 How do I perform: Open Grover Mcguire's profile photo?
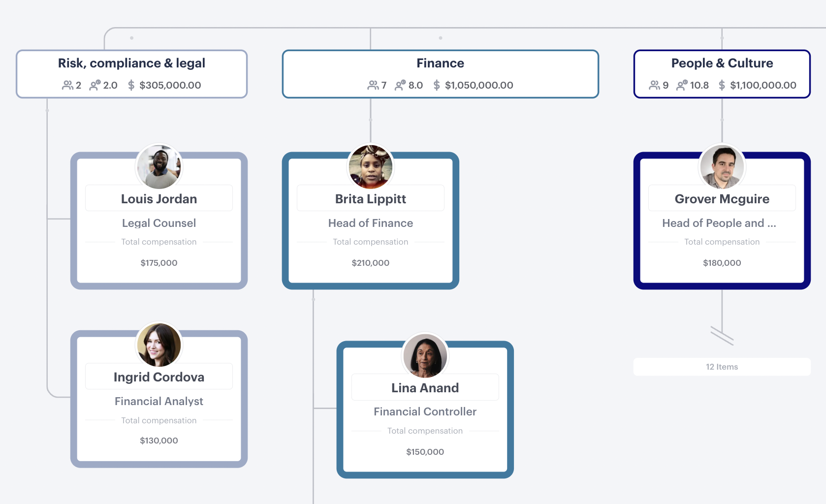coord(722,166)
